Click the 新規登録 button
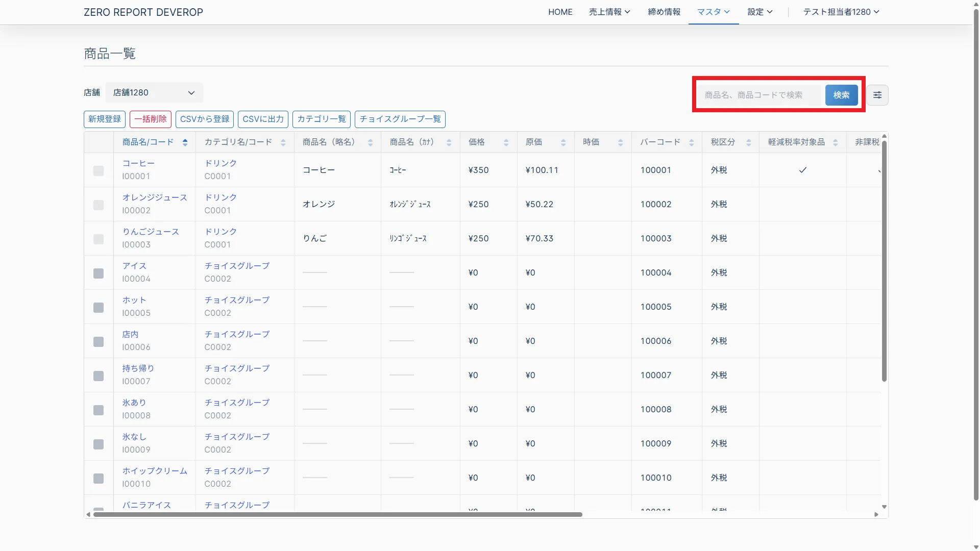980x551 pixels. (x=105, y=119)
